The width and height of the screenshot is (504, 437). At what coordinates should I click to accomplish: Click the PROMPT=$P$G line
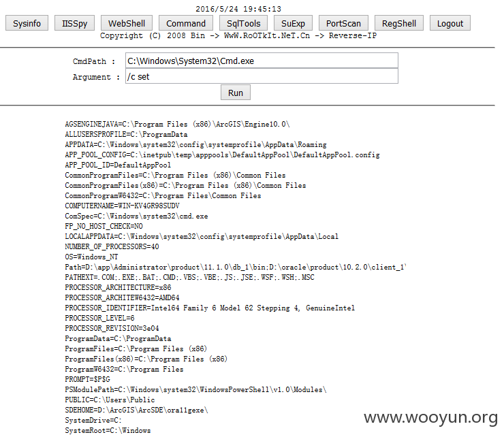pyautogui.click(x=87, y=380)
